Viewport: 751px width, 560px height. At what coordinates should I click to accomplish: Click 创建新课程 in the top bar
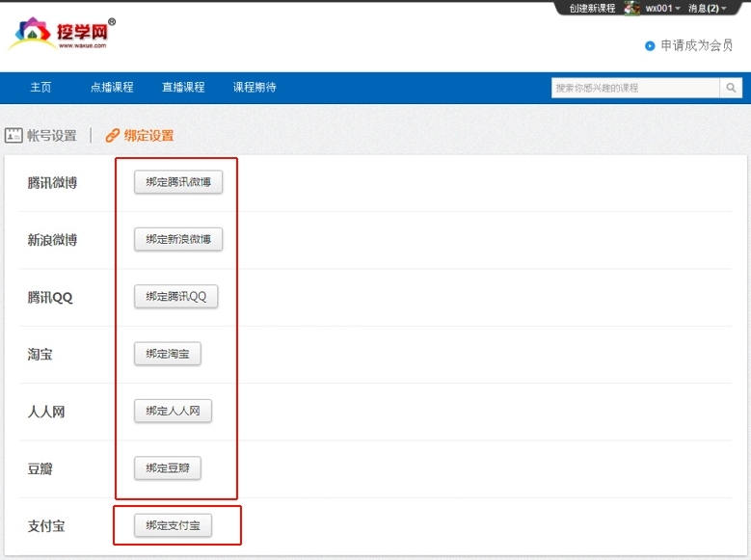point(592,8)
